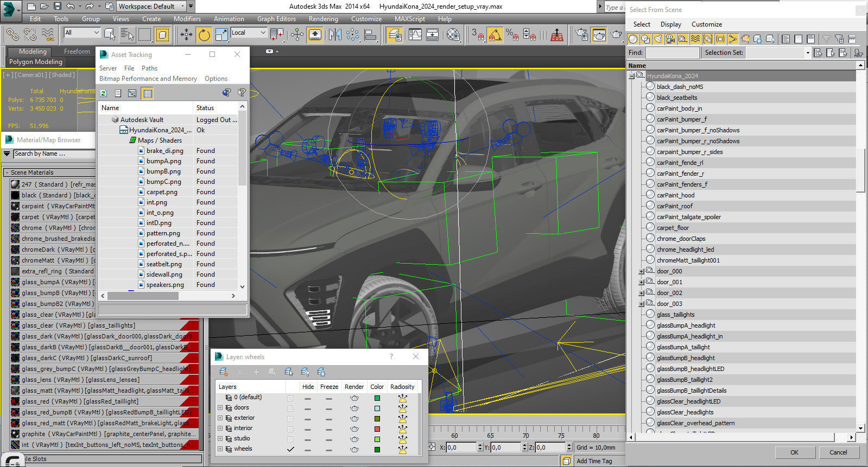This screenshot has height=467, width=868.
Task: Expand the doors layer in Layer dialog
Action: [x=220, y=408]
